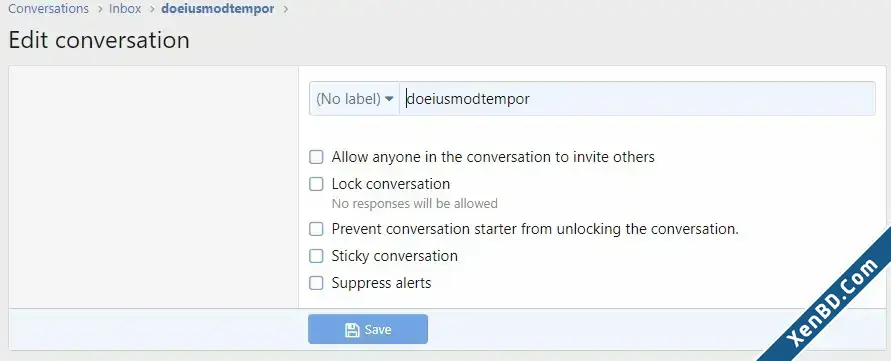
Task: Enable Allow anyone to invite others checkbox
Action: coord(316,157)
